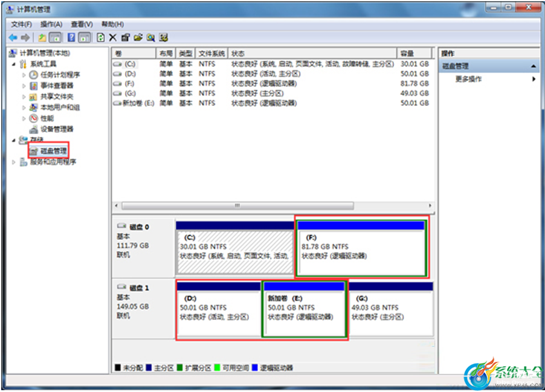Screen dimensions: 545x392
Task: Click the 卷 column header
Action: click(134, 54)
